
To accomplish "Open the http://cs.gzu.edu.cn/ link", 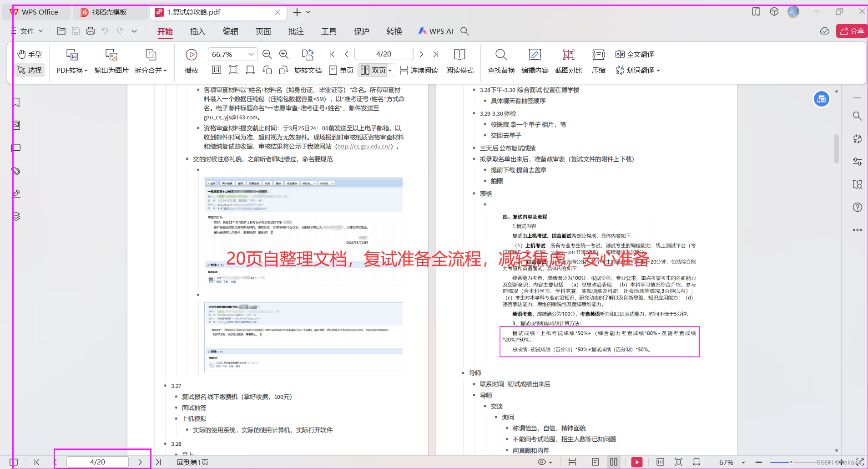I will click(364, 147).
